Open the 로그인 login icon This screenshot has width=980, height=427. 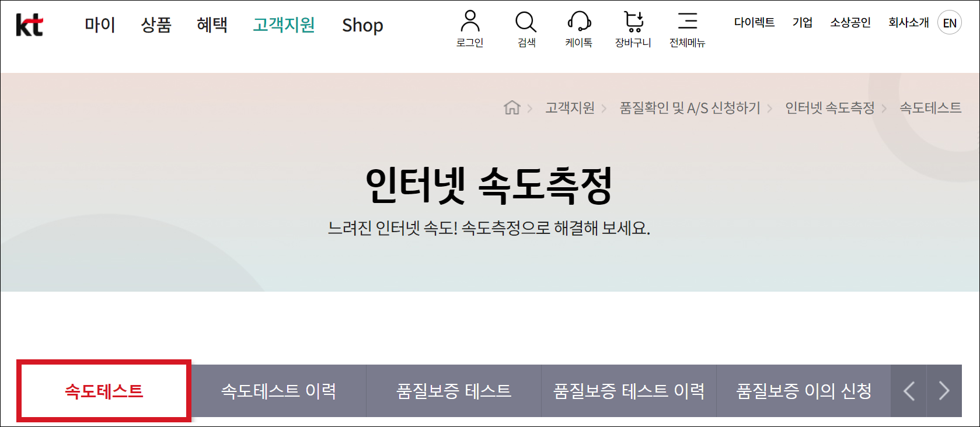point(470,29)
